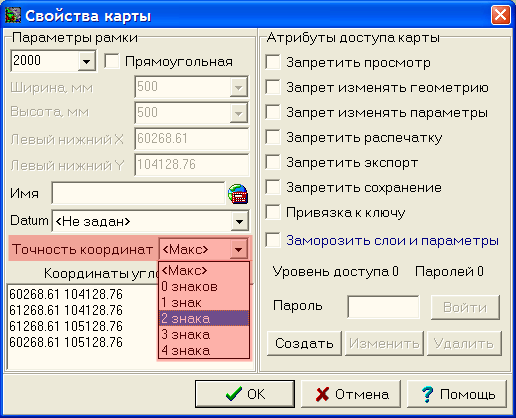Click the Пароль input field
Image resolution: width=516 pixels, height=418 pixels.
tap(383, 307)
